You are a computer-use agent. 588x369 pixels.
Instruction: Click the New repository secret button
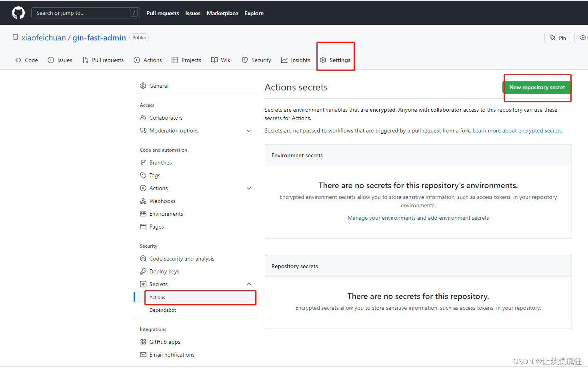[x=537, y=87]
